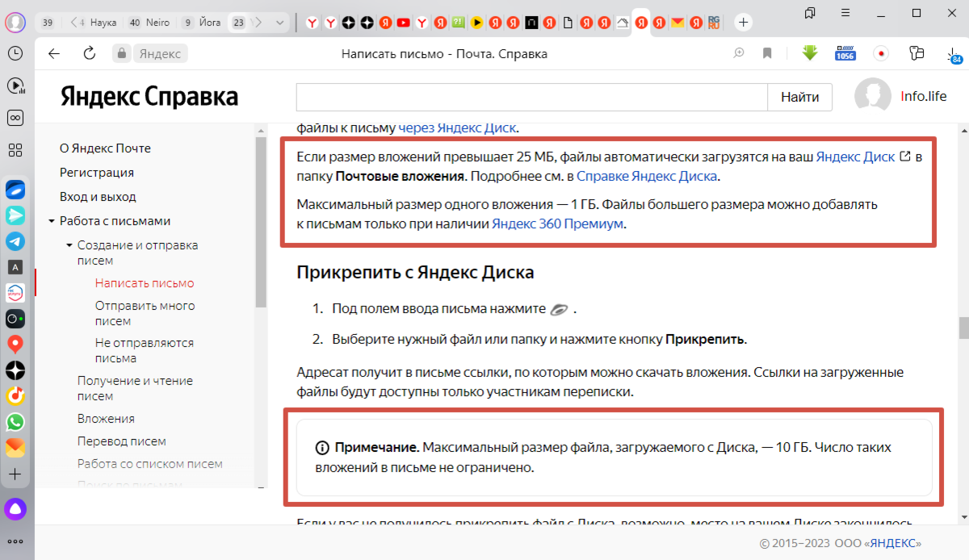This screenshot has width=969, height=560.
Task: Click the Найти search button
Action: pyautogui.click(x=799, y=97)
